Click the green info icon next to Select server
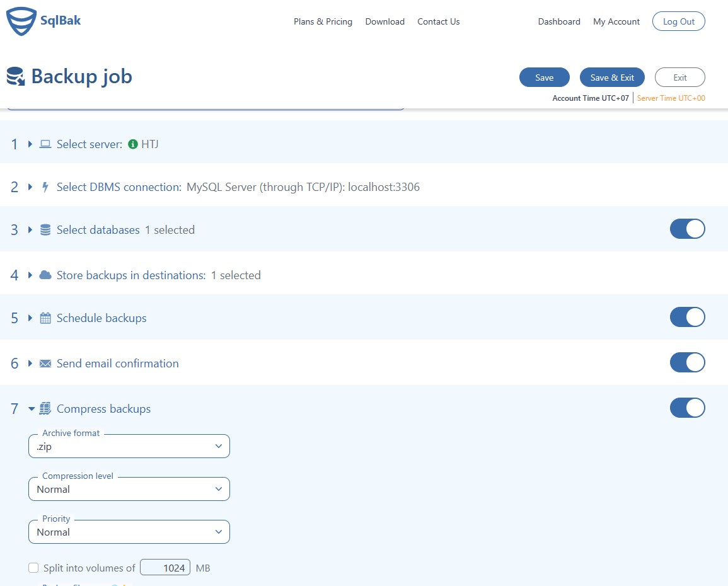Image resolution: width=728 pixels, height=586 pixels. point(132,144)
